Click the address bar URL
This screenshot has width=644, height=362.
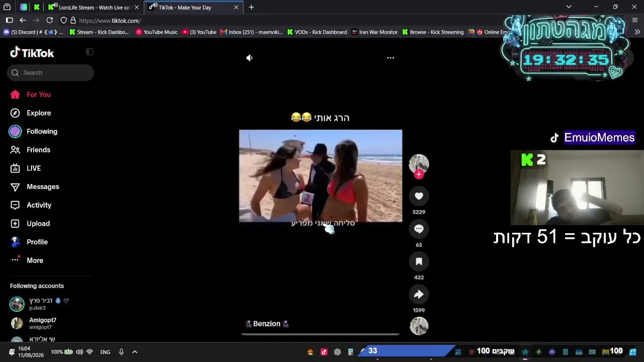tap(110, 21)
